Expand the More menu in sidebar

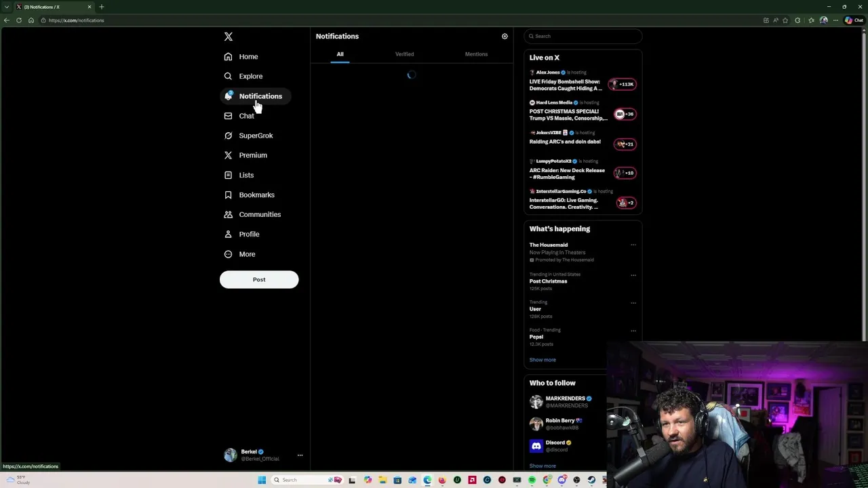point(240,254)
